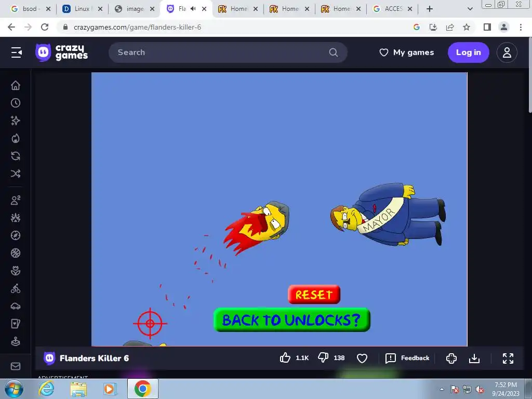Close the image tab

click(152, 9)
